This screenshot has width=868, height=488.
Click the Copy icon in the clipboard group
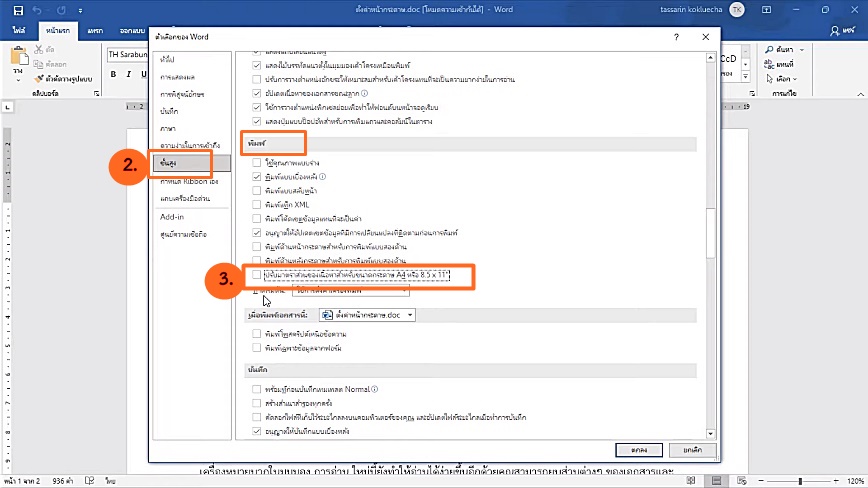[x=38, y=64]
